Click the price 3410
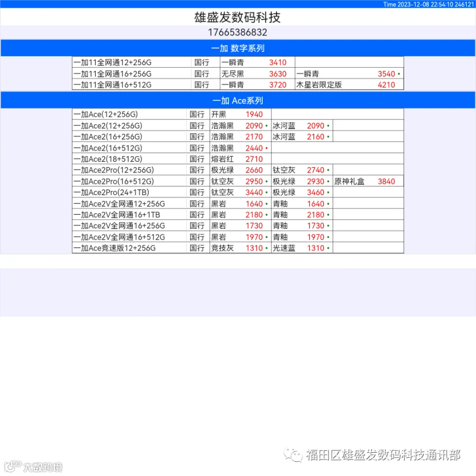 (x=278, y=62)
